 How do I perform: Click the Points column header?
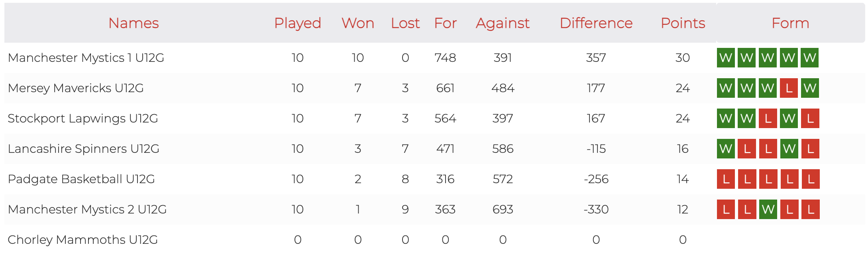(683, 23)
